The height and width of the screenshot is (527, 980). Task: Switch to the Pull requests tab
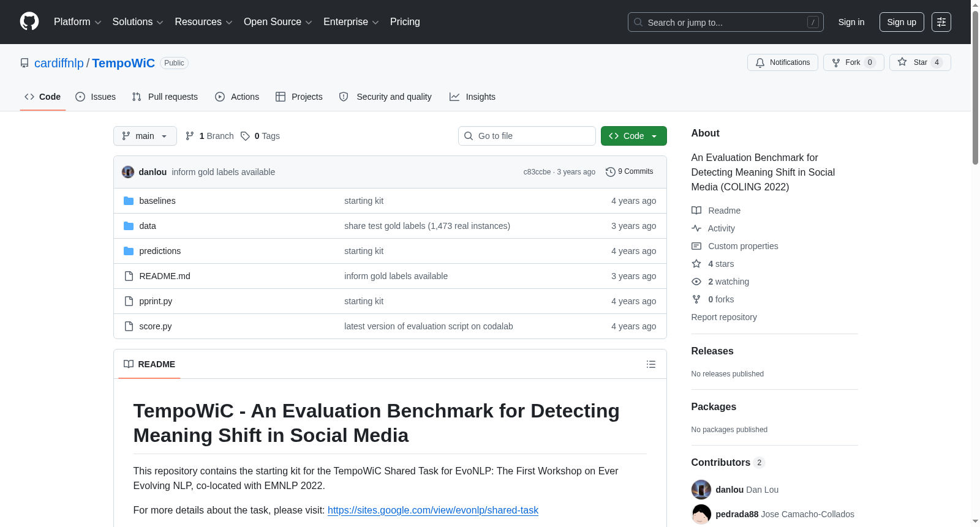(x=165, y=97)
